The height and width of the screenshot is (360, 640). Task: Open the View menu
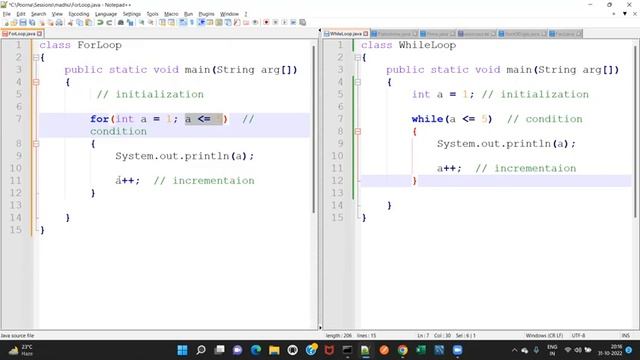pyautogui.click(x=57, y=14)
